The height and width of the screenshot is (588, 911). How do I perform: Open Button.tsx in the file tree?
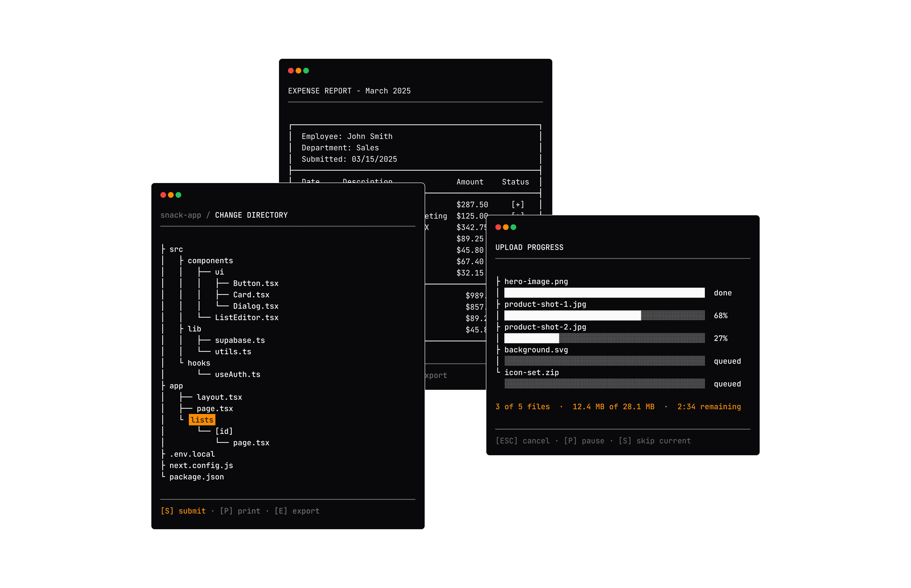point(256,283)
